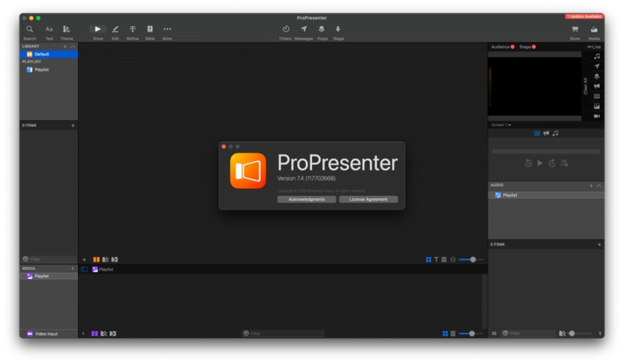
Task: Toggle the media bin sidebar visibility
Action: coord(85,269)
